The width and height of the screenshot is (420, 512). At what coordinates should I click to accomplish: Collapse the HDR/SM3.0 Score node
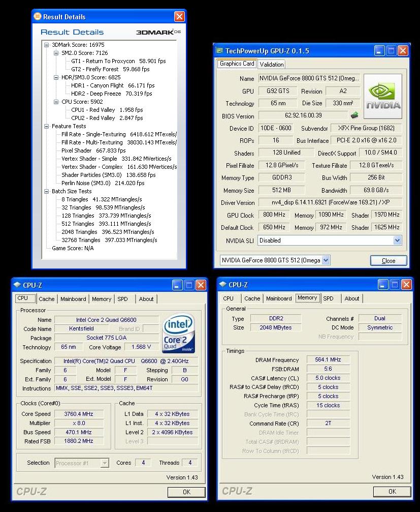point(56,77)
